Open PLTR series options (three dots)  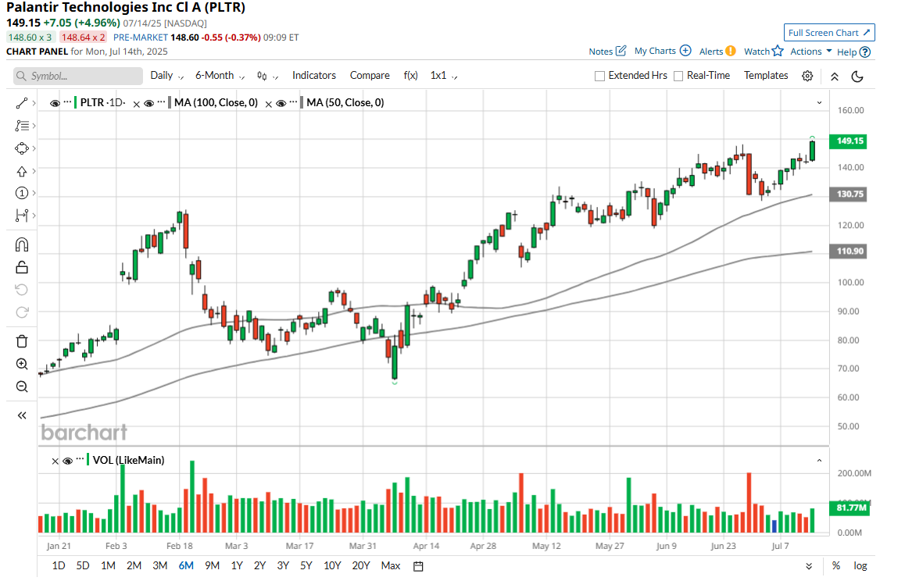(67, 102)
